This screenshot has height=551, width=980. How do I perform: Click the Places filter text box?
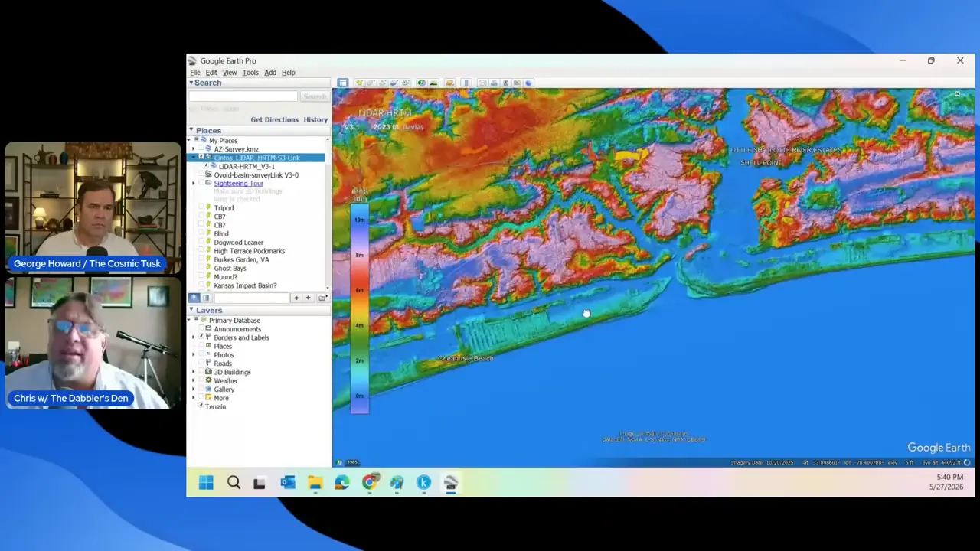coord(252,298)
